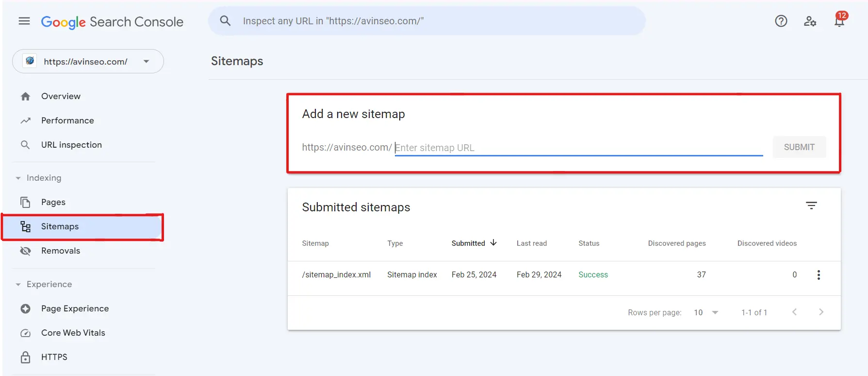
Task: Click the Type column header
Action: click(x=395, y=243)
